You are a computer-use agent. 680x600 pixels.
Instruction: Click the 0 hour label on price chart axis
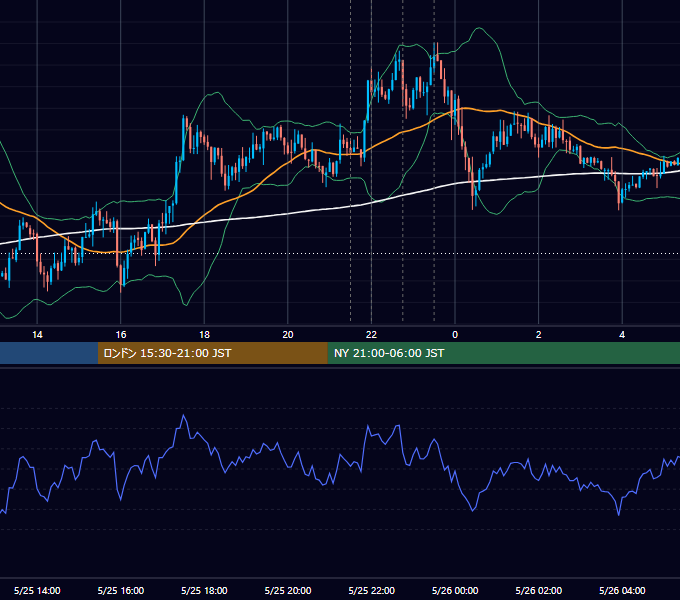point(455,335)
